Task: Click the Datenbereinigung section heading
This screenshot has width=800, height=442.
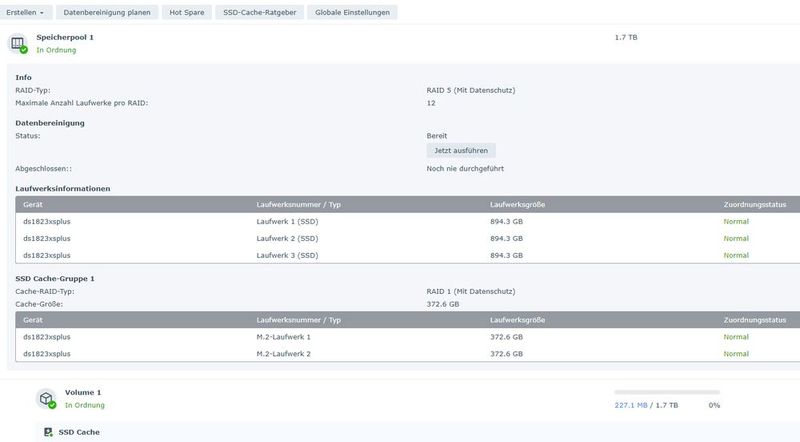Action: click(x=50, y=123)
